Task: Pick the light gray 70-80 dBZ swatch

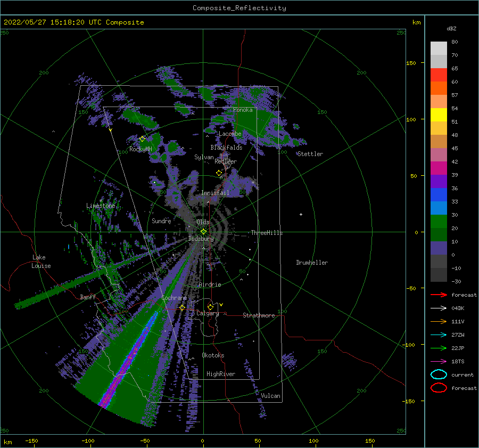Action: coord(439,48)
